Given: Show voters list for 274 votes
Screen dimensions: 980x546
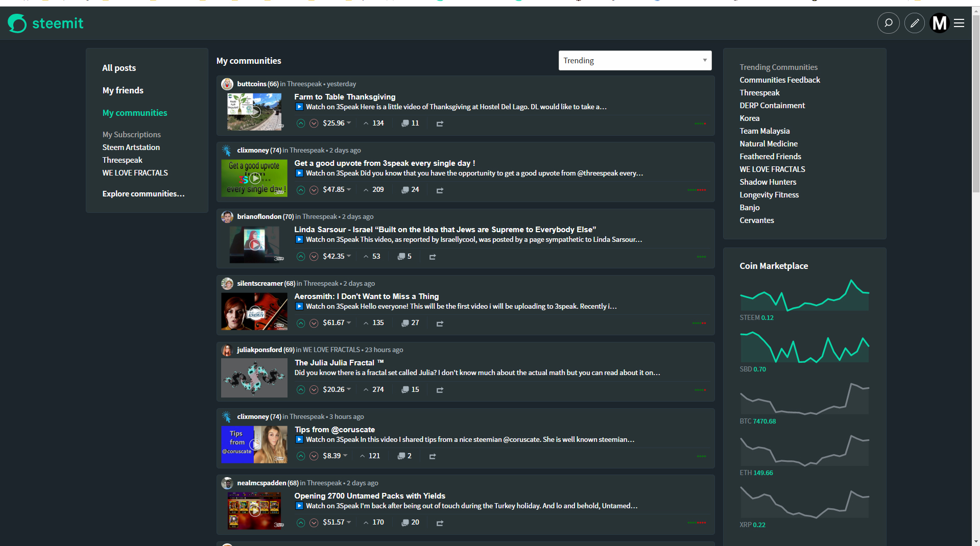Looking at the screenshot, I should [x=374, y=389].
